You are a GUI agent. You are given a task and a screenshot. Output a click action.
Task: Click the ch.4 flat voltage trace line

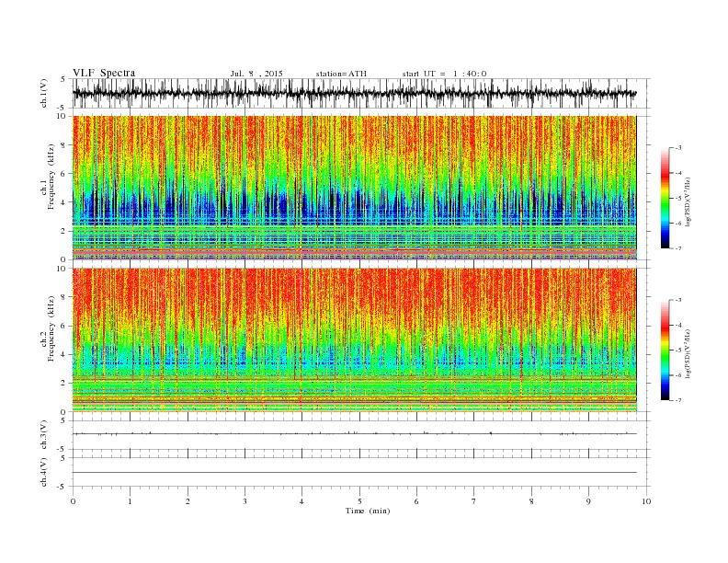click(354, 473)
